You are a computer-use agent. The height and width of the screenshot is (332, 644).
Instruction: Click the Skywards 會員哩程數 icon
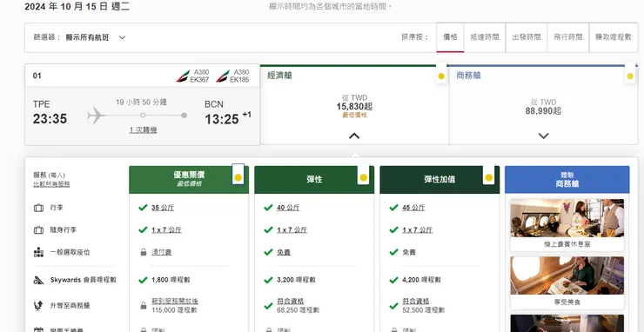[x=38, y=281]
